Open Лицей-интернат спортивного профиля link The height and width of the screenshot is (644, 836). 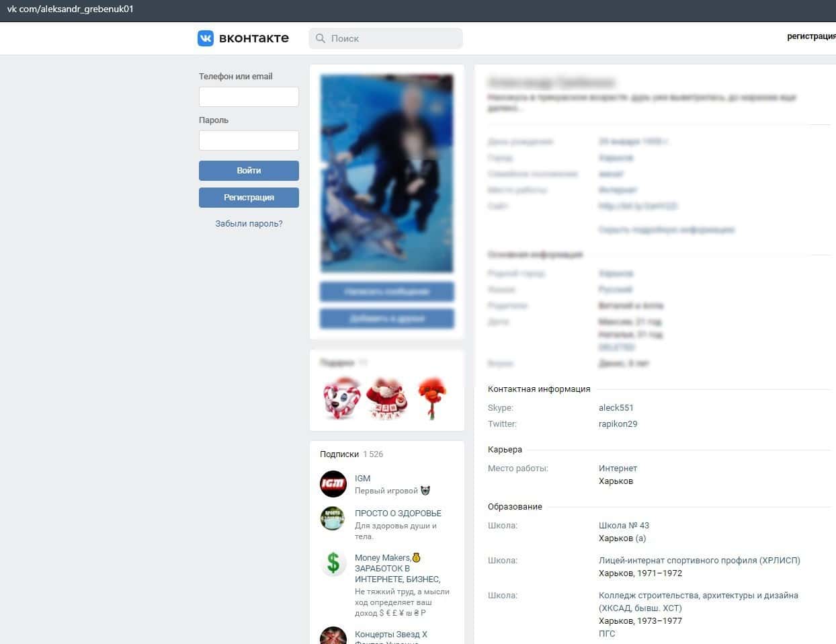(x=700, y=561)
